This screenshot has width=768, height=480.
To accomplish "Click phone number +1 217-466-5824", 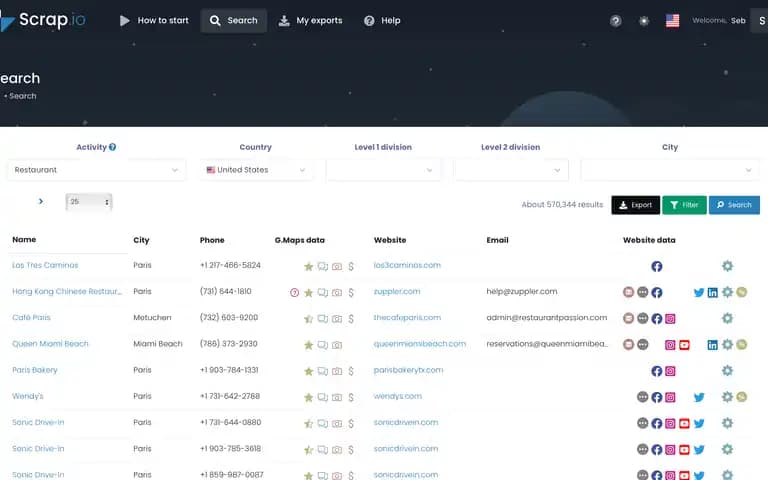I will pos(230,265).
